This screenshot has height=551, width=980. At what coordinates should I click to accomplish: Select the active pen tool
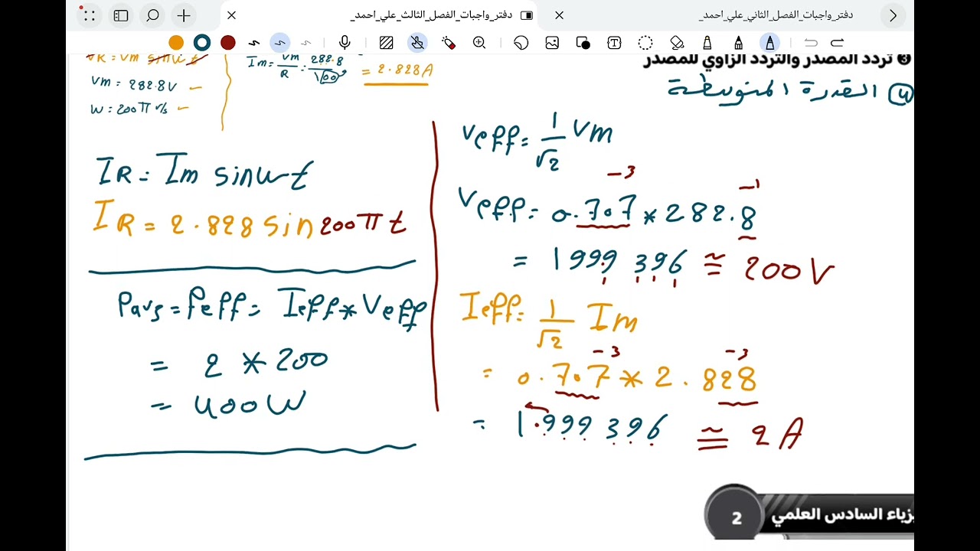click(770, 43)
